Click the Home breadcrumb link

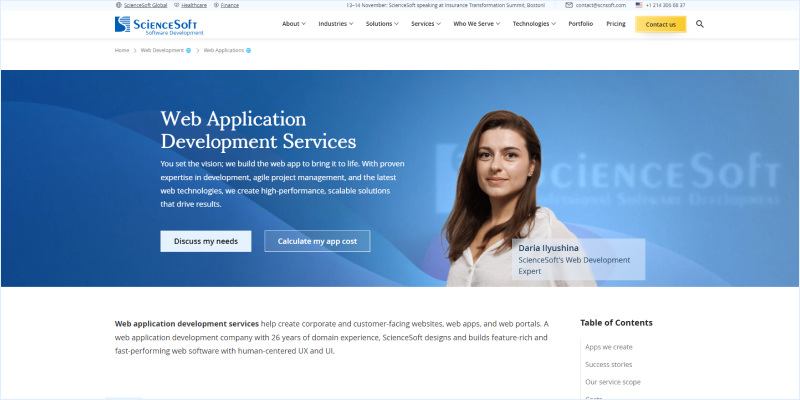(122, 49)
